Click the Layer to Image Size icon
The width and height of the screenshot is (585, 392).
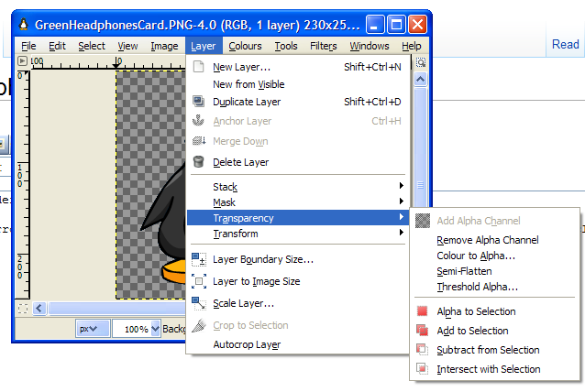pyautogui.click(x=199, y=281)
